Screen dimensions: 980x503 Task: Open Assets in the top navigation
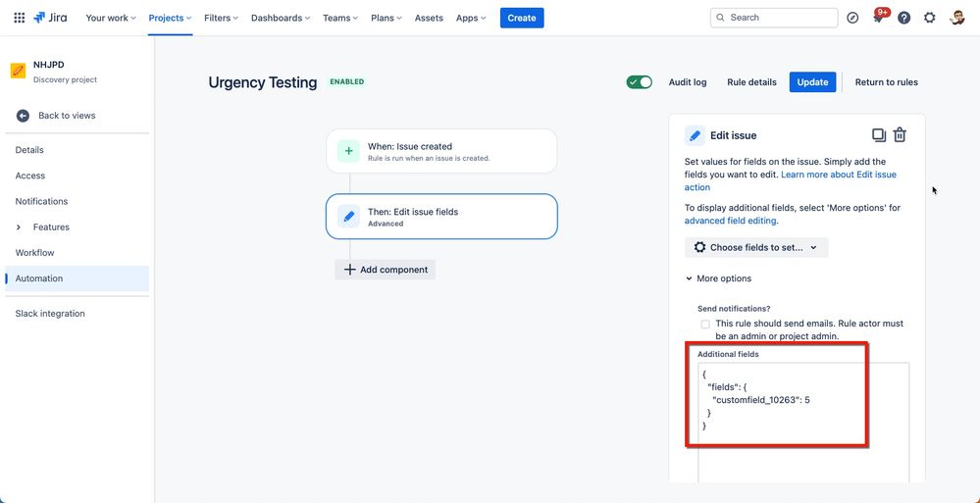pos(429,18)
